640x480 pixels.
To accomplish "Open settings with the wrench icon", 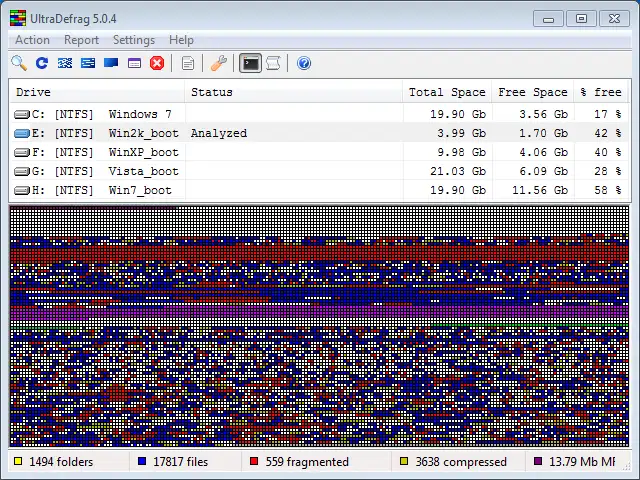I will click(219, 63).
